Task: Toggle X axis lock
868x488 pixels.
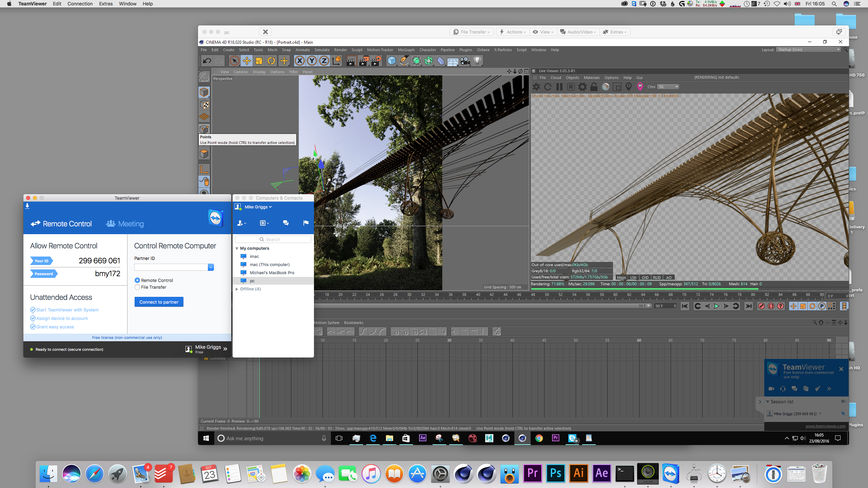Action: 299,61
